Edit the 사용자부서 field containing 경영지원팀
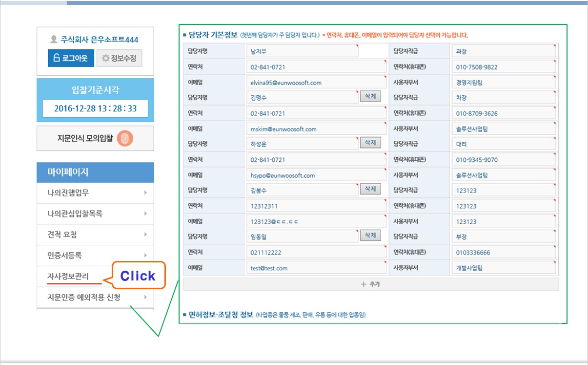Image resolution: width=588 pixels, height=365 pixels. (x=504, y=83)
